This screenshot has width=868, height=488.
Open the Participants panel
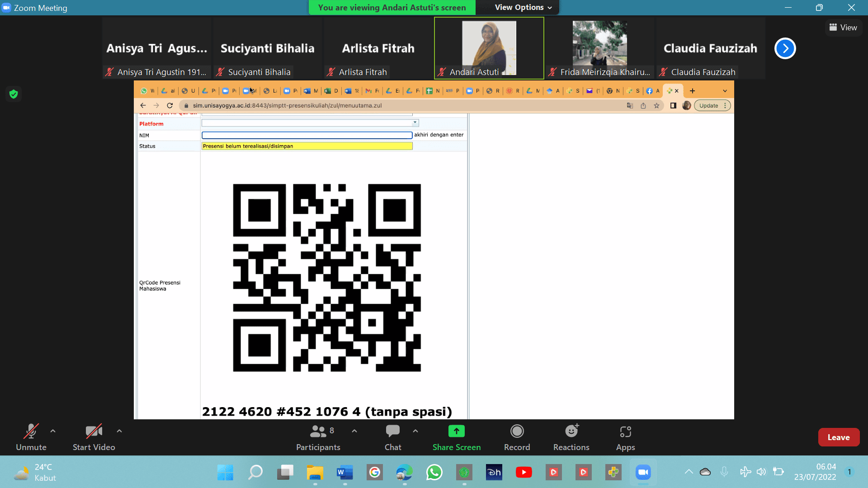318,437
